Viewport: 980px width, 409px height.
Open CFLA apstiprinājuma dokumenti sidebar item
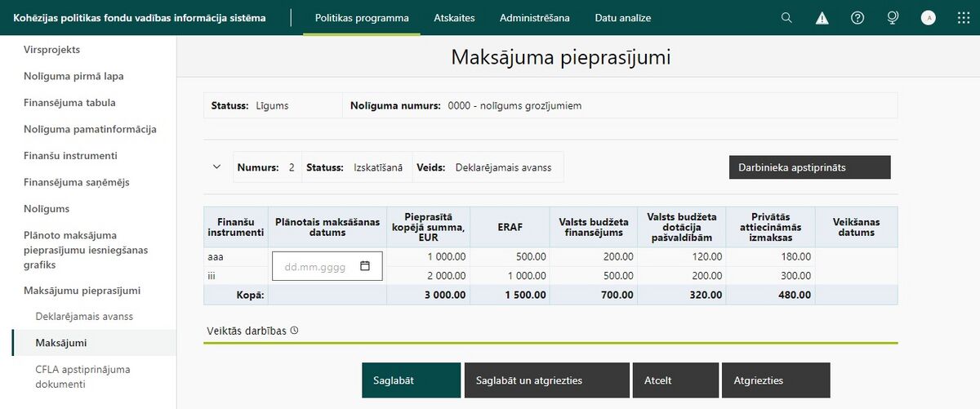[x=82, y=376]
